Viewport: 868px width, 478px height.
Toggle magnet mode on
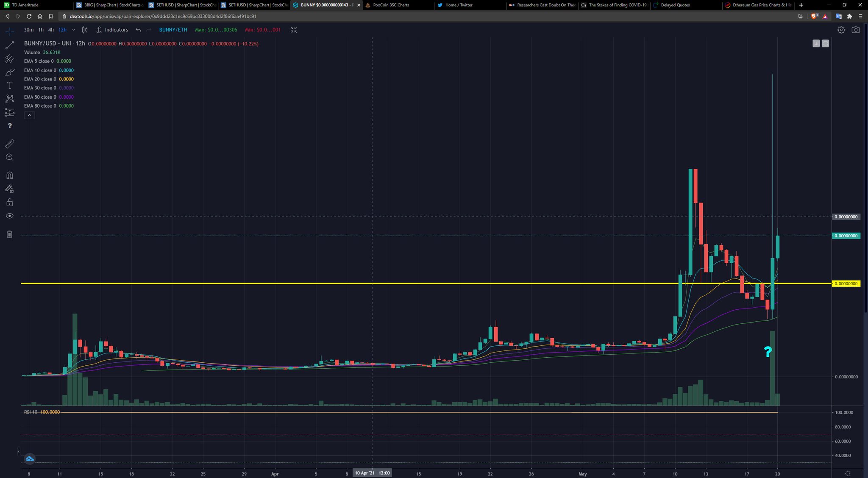tap(9, 175)
